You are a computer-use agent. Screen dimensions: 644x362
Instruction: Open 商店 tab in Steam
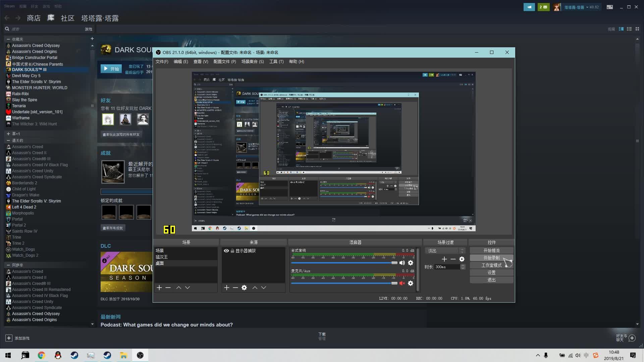(x=34, y=18)
